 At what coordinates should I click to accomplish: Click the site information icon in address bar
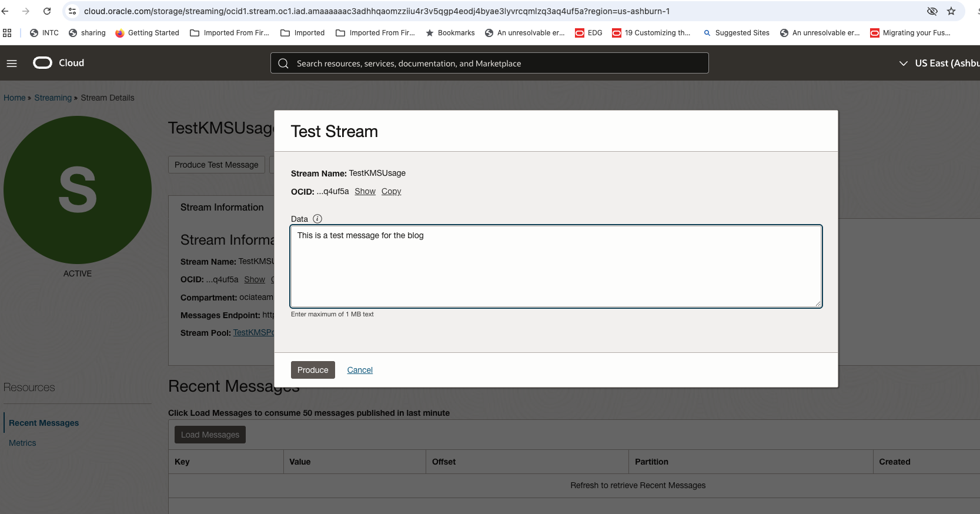click(72, 11)
